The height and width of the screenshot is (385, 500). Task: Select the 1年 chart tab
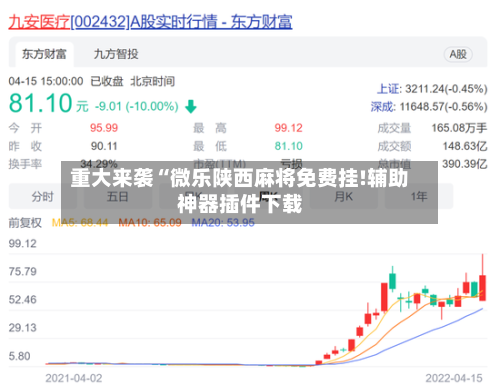(x=419, y=196)
